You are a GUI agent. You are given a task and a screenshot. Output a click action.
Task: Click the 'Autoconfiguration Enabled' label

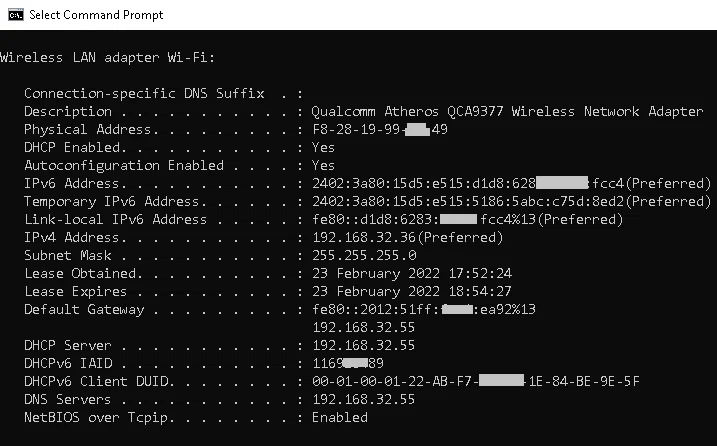(x=124, y=165)
